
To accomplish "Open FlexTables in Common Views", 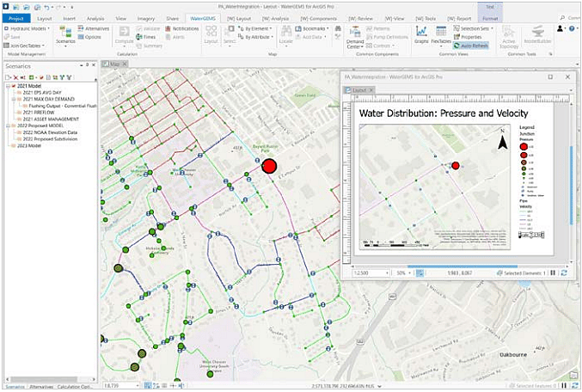I will click(441, 35).
